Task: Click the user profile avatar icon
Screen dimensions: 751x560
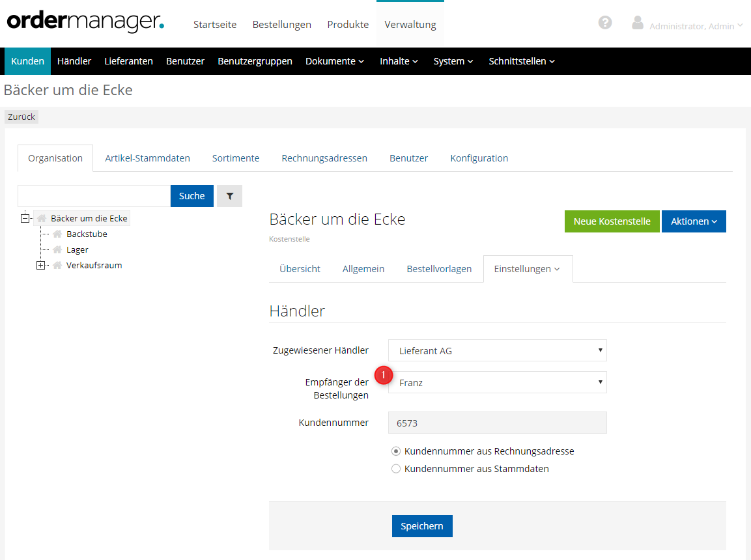Action: click(638, 23)
